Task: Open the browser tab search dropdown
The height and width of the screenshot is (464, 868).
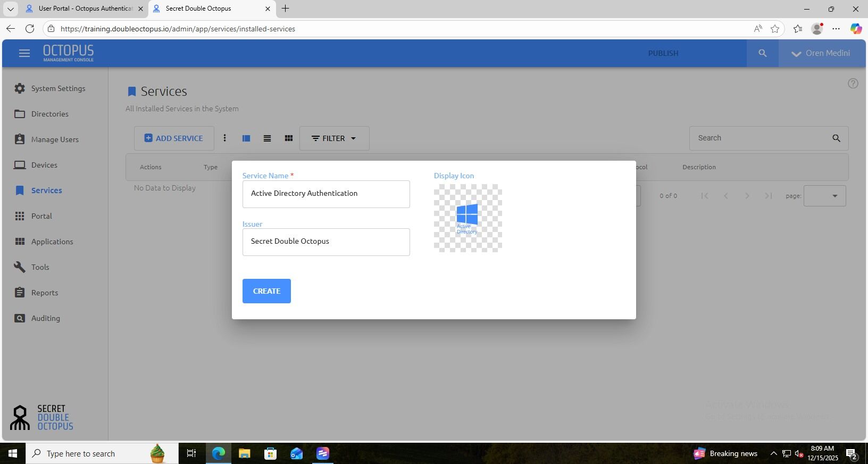Action: coord(10,9)
